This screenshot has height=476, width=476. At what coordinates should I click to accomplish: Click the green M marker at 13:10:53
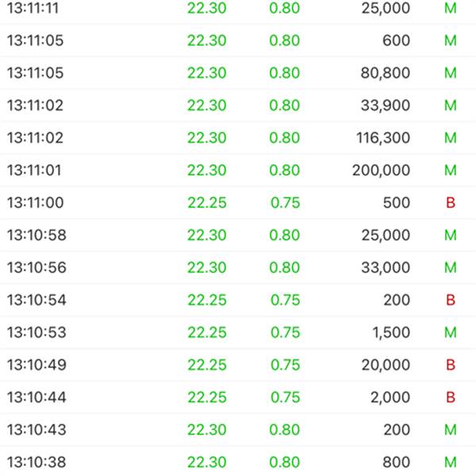coord(451,332)
